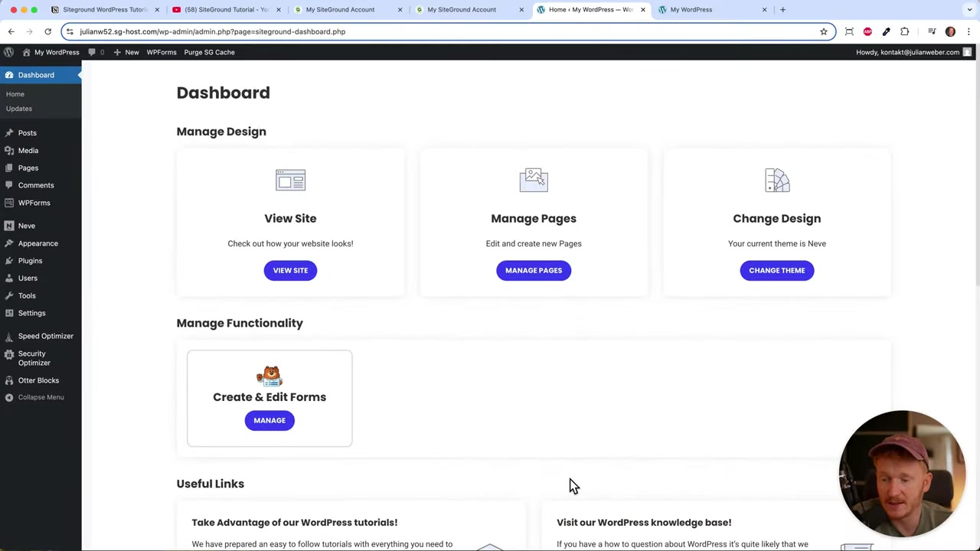Reload the page with refresh icon
This screenshot has width=980, height=551.
coord(47,31)
